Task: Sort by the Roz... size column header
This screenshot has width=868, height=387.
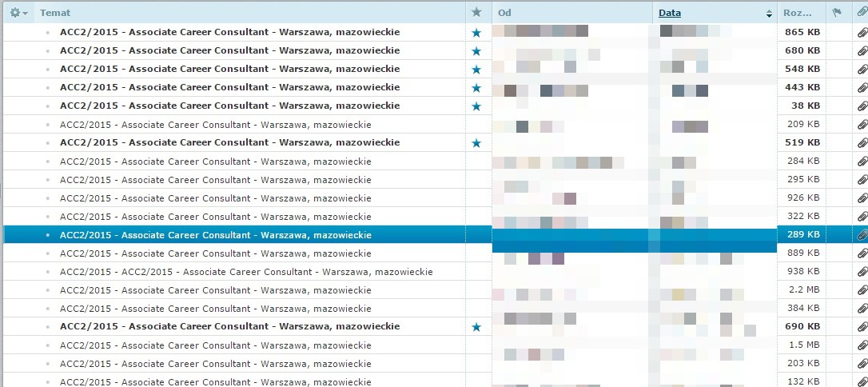Action: point(797,13)
